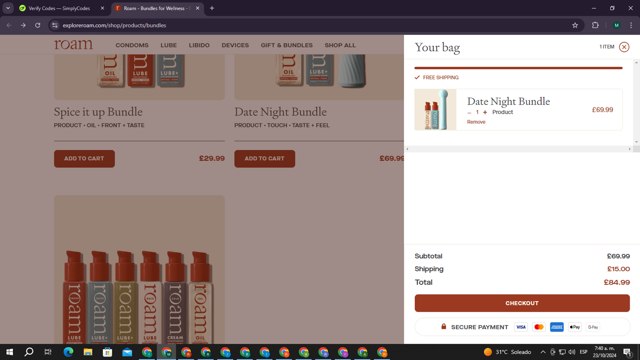Open the Date Night Bundle product title

[x=280, y=112]
